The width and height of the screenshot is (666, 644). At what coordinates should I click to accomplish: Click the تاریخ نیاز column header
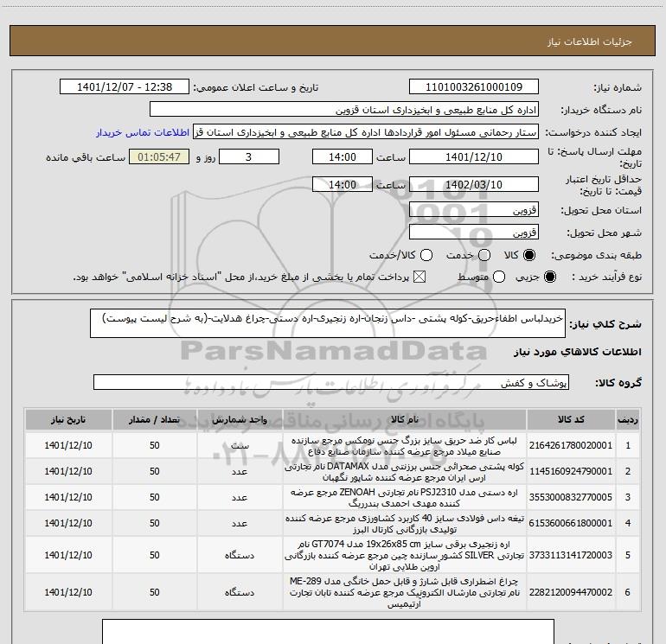coord(68,419)
